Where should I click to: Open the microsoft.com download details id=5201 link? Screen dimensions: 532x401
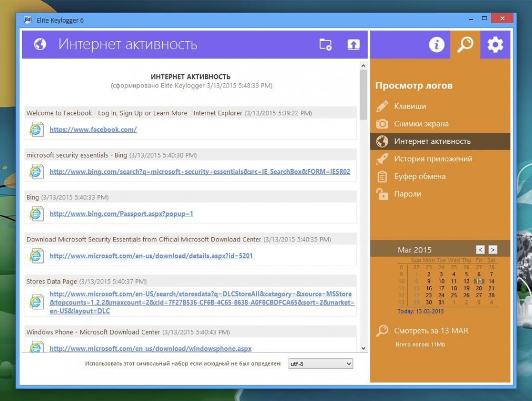[x=151, y=256]
